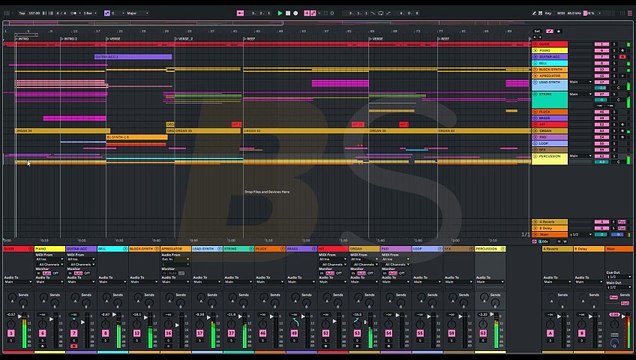Select the BELL track header in arrangement

point(550,63)
